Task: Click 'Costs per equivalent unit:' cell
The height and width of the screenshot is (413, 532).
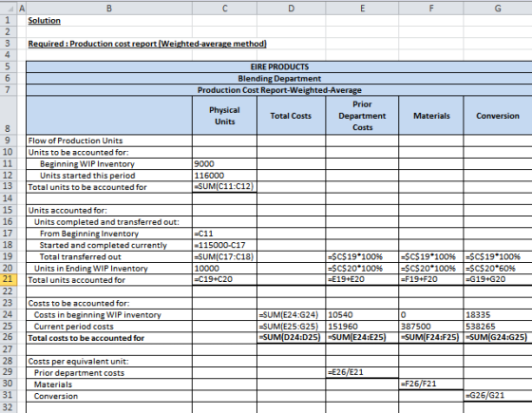Action: (x=109, y=361)
